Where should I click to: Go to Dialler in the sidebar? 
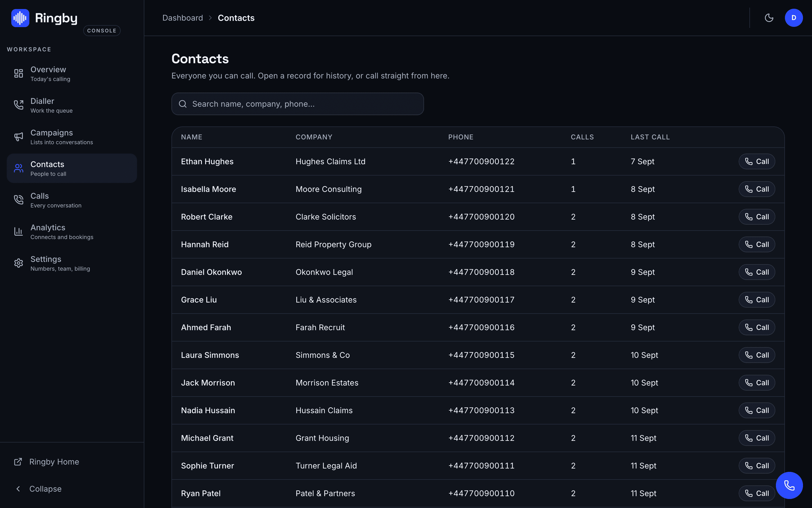(72, 105)
